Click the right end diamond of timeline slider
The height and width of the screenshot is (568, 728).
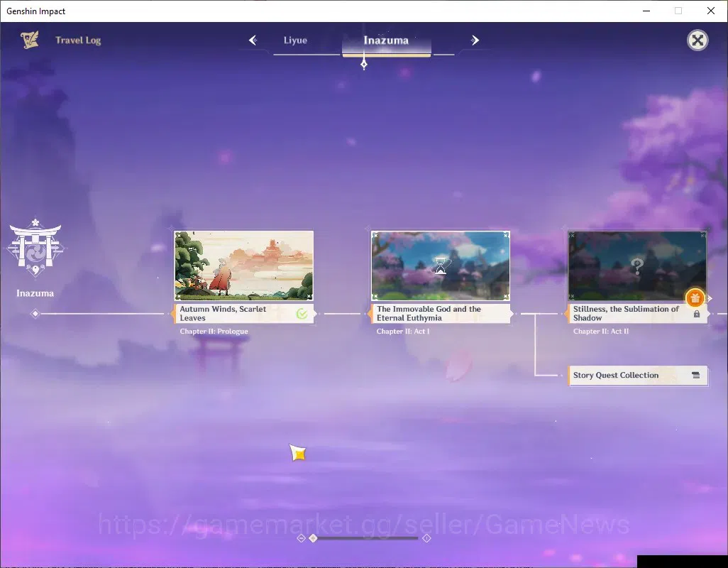click(426, 537)
